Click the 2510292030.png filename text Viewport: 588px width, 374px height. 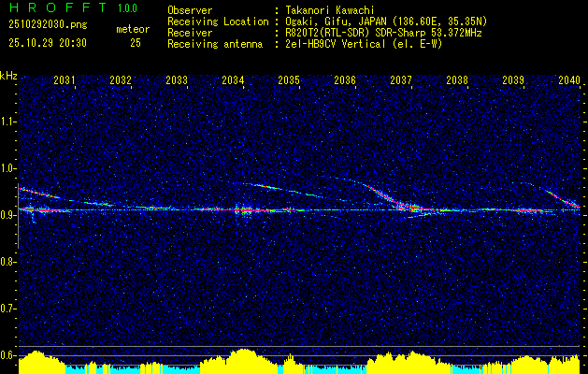pyautogui.click(x=48, y=24)
